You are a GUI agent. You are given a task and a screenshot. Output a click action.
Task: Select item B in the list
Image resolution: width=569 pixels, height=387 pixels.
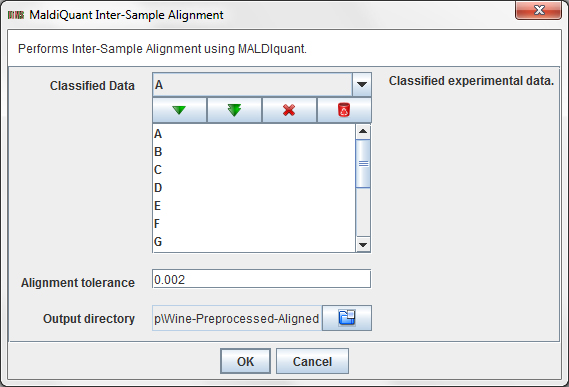click(x=254, y=152)
